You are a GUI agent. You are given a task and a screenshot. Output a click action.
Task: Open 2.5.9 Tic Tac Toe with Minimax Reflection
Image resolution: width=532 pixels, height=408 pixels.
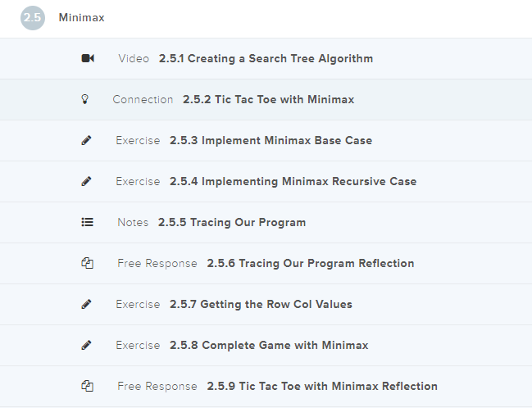pos(321,386)
